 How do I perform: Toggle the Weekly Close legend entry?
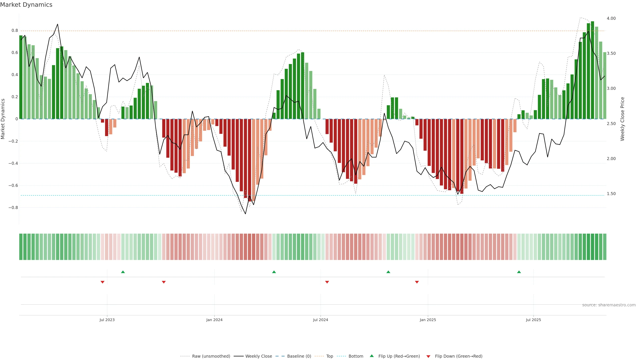[x=258, y=356]
